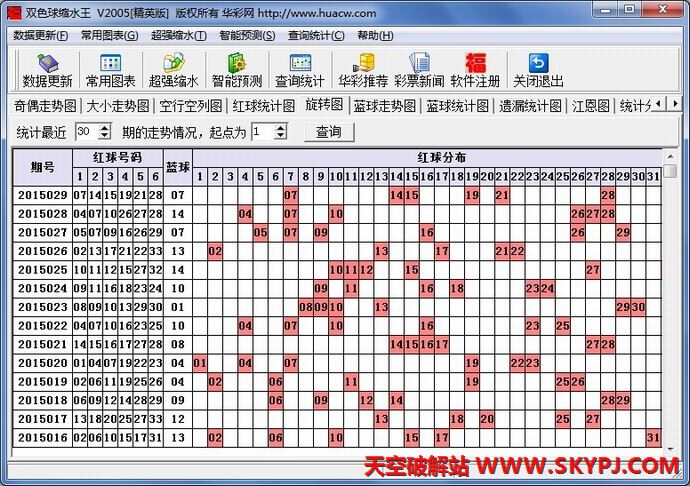The height and width of the screenshot is (486, 690).
Task: Click the 关闭退出 toolbar icon
Action: click(x=538, y=70)
